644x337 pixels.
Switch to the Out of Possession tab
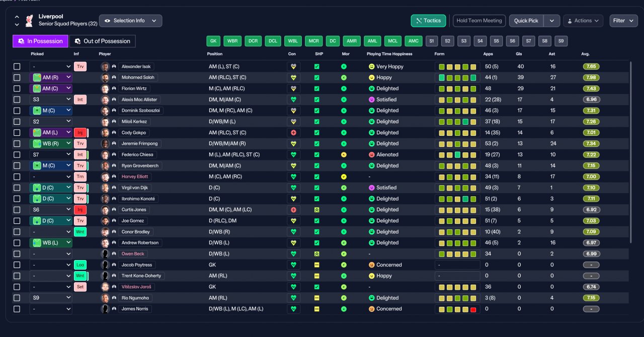103,41
